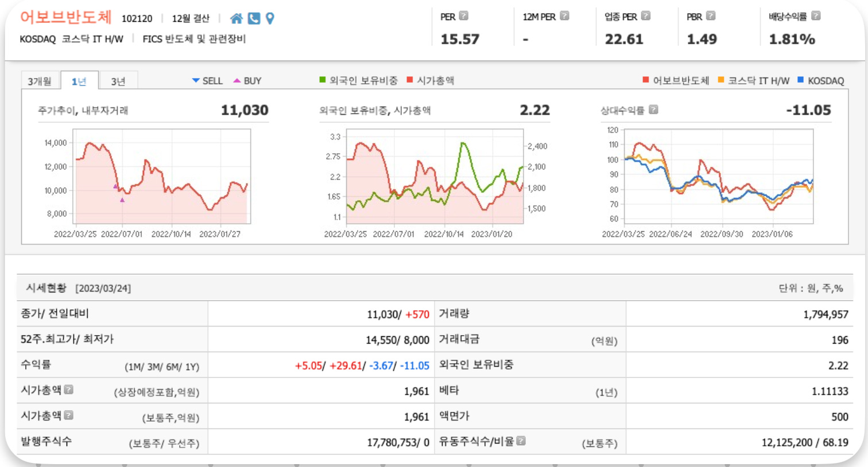Click the PBR value 1.49
The width and height of the screenshot is (868, 467).
click(702, 39)
